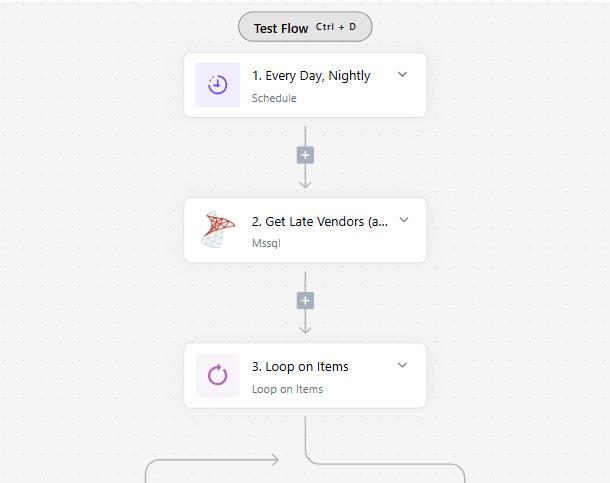This screenshot has height=483, width=610.
Task: Click the connector line exiting Loop on Items
Action: (305, 438)
